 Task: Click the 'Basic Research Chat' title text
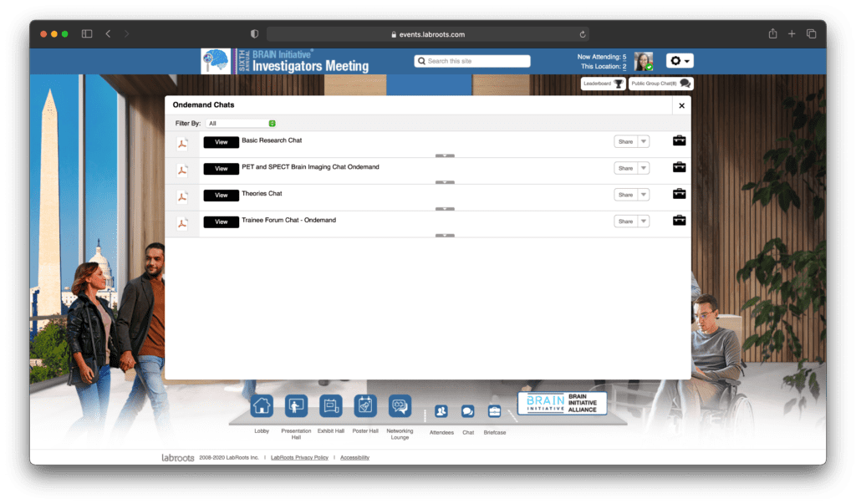(x=272, y=140)
